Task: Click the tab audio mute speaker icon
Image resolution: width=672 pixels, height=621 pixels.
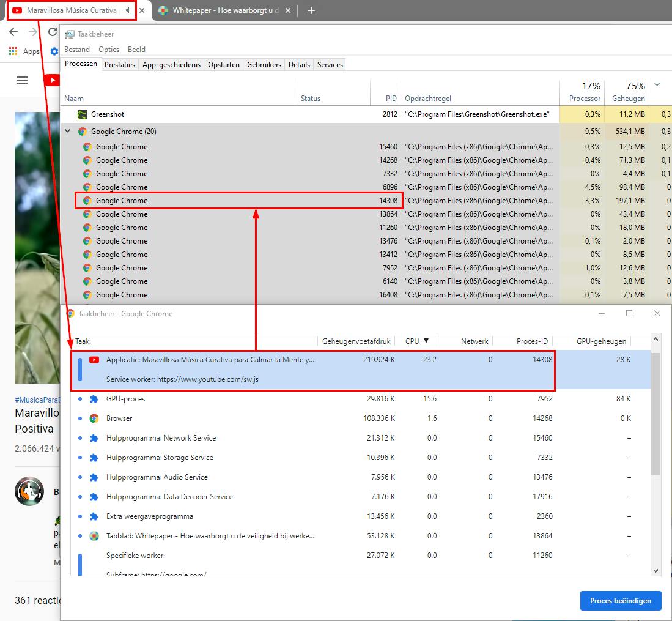Action: (x=129, y=10)
